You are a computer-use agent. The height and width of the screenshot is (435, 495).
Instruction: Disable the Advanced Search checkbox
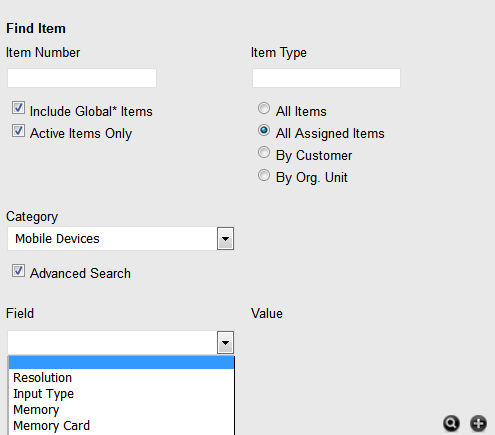point(18,271)
